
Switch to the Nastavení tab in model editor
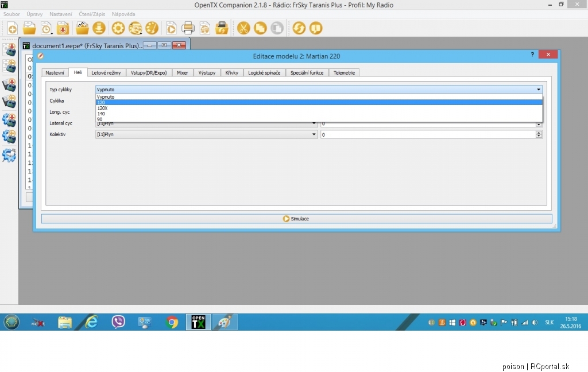click(55, 73)
